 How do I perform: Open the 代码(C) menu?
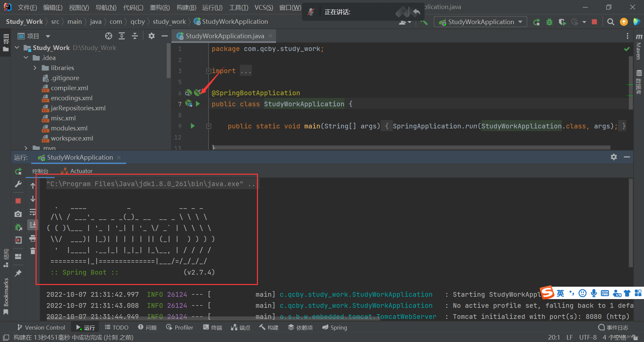(x=133, y=7)
